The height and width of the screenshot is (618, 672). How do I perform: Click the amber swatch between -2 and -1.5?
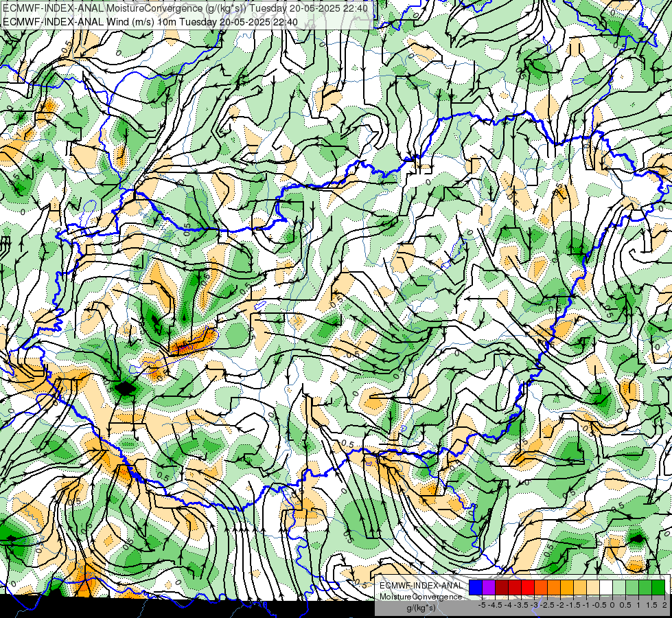(x=566, y=588)
